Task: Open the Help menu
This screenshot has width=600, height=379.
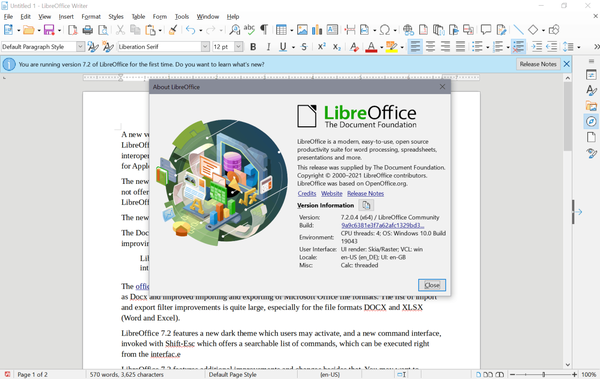Action: (x=233, y=16)
